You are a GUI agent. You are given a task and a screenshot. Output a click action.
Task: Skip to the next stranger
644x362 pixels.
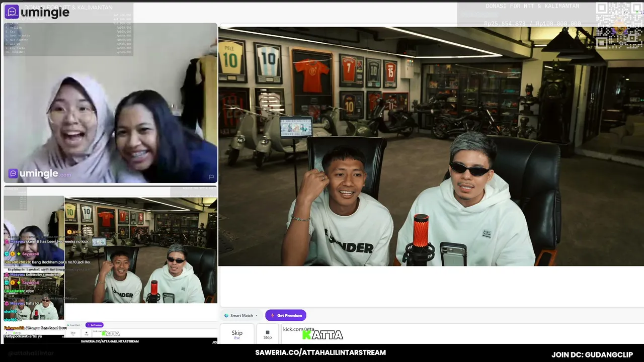tap(237, 334)
